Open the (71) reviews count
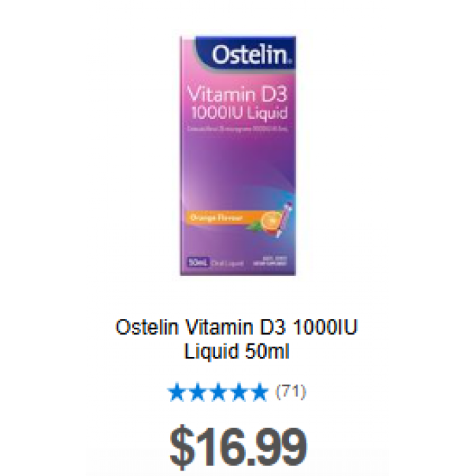 [290, 392]
